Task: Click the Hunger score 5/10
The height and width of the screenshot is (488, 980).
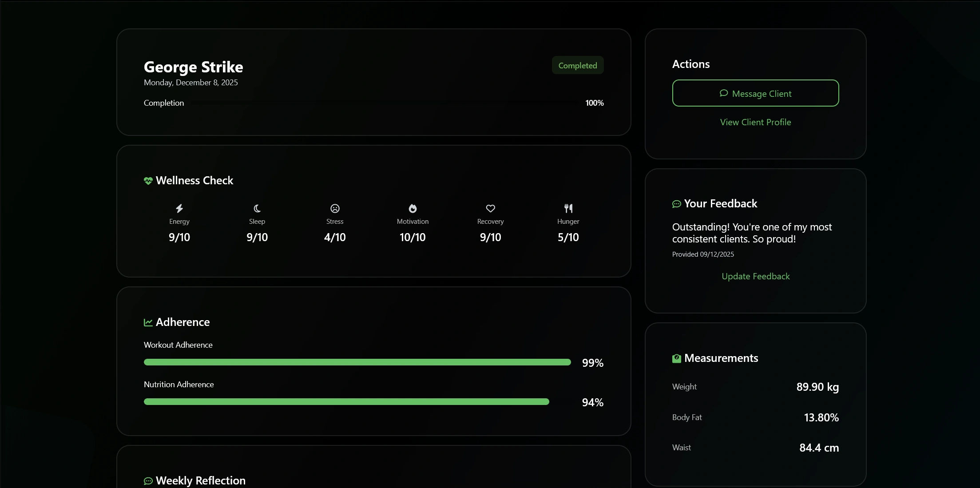Action: point(568,238)
